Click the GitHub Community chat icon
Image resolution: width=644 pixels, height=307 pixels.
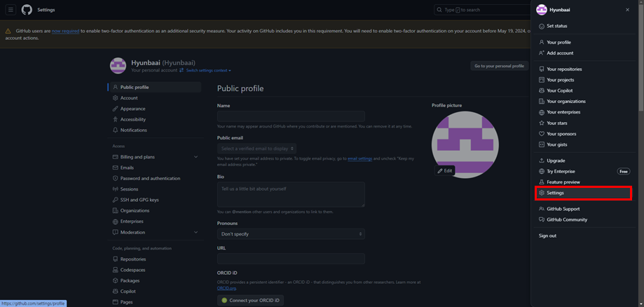(x=541, y=219)
